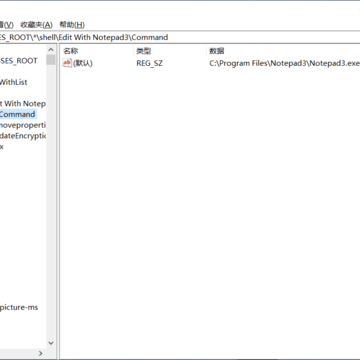Open the 帮助(H) menu
Screen dimensions: 360x360
72,25
